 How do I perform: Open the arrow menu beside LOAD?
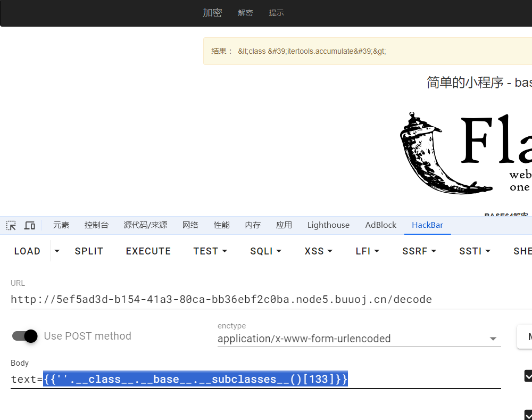(x=57, y=251)
